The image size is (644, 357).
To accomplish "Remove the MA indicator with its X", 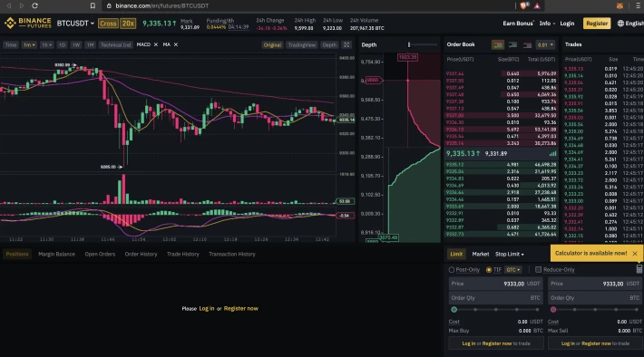I will click(176, 44).
